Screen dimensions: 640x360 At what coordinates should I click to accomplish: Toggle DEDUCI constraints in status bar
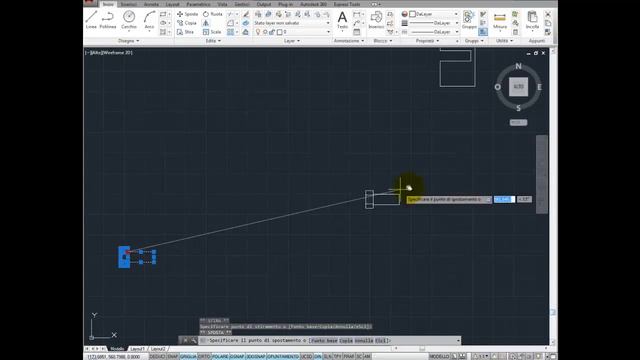[x=157, y=357]
